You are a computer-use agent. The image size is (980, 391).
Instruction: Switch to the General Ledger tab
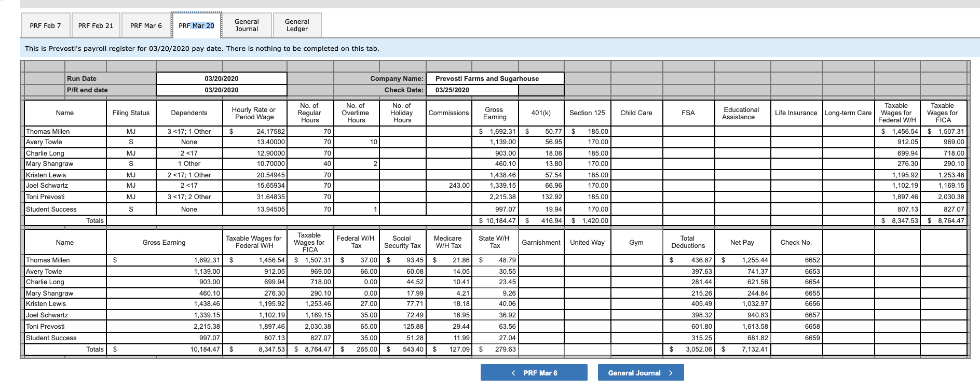coord(297,25)
